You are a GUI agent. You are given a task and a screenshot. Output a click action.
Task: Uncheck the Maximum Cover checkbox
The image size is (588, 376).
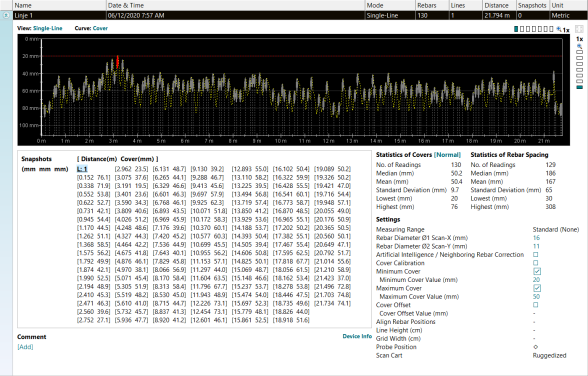click(537, 288)
